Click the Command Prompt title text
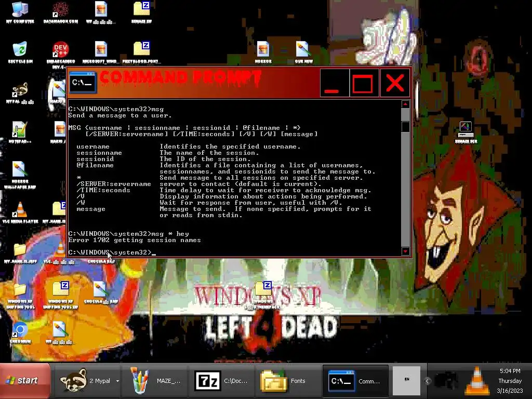This screenshot has width=532, height=399. [x=180, y=77]
